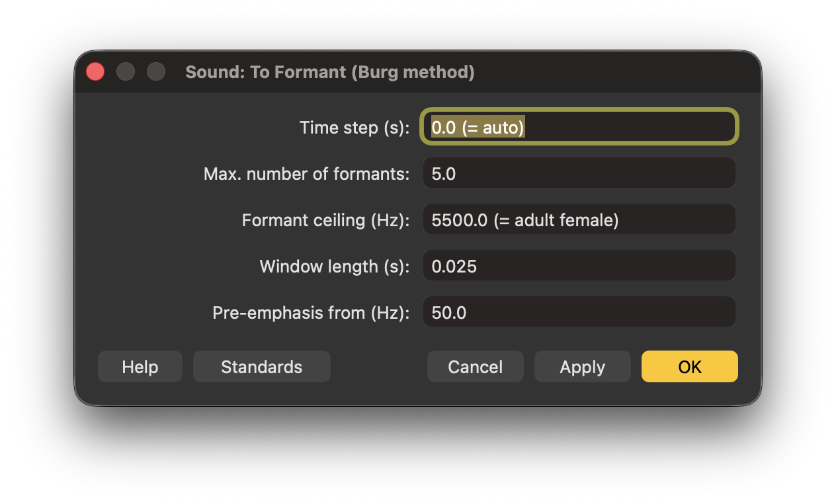Click empty title bar right of title
Viewport: 836px width, 504px height.
pos(615,71)
